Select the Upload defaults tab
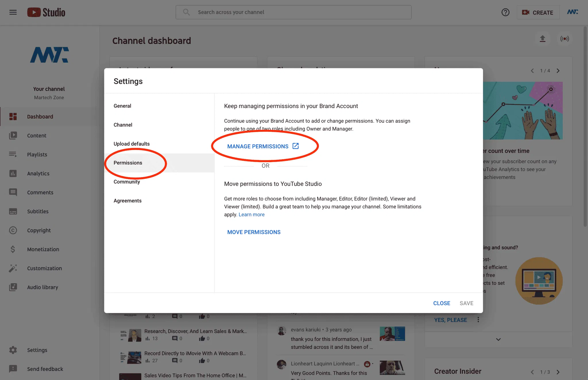The image size is (588, 380). 131,144
